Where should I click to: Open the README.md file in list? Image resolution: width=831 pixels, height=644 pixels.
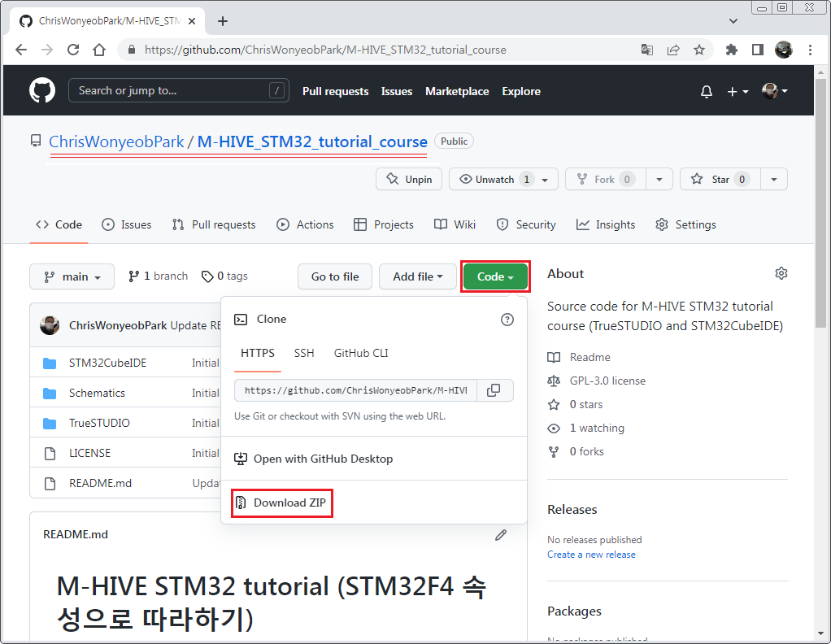[x=100, y=483]
